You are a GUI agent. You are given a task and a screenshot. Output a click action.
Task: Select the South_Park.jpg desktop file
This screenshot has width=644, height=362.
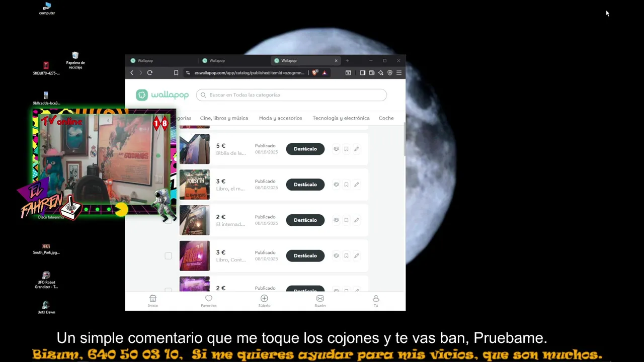[x=46, y=249]
